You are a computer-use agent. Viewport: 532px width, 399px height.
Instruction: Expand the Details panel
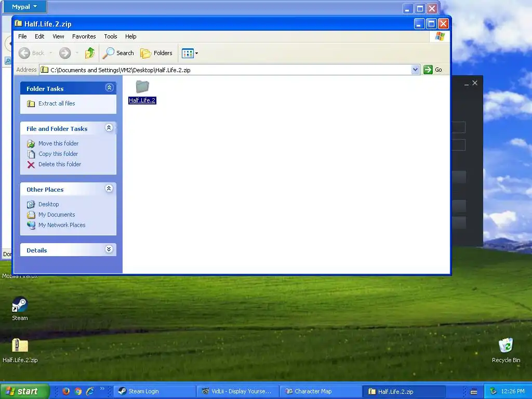coord(109,249)
